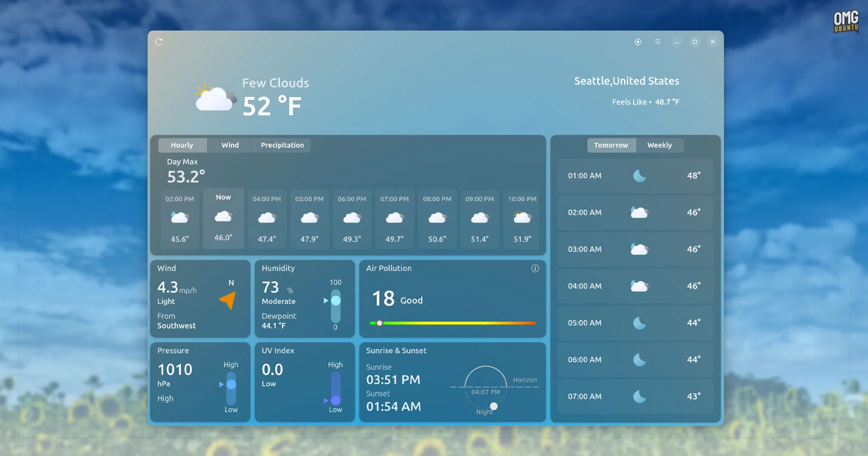Click the orange wind direction arrow
The height and width of the screenshot is (456, 868).
(x=228, y=300)
